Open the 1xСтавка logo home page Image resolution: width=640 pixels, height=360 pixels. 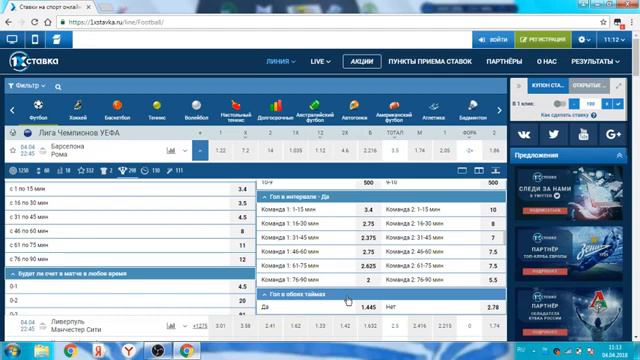34,61
